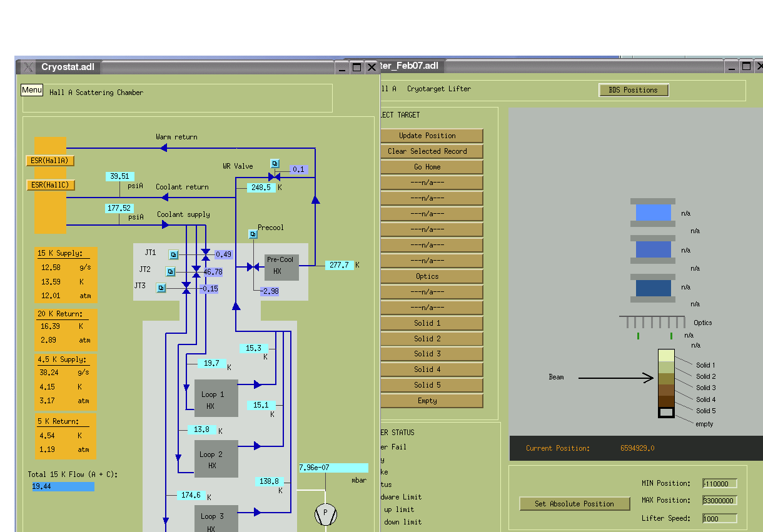Click the Loop 2 HX block

point(216,459)
